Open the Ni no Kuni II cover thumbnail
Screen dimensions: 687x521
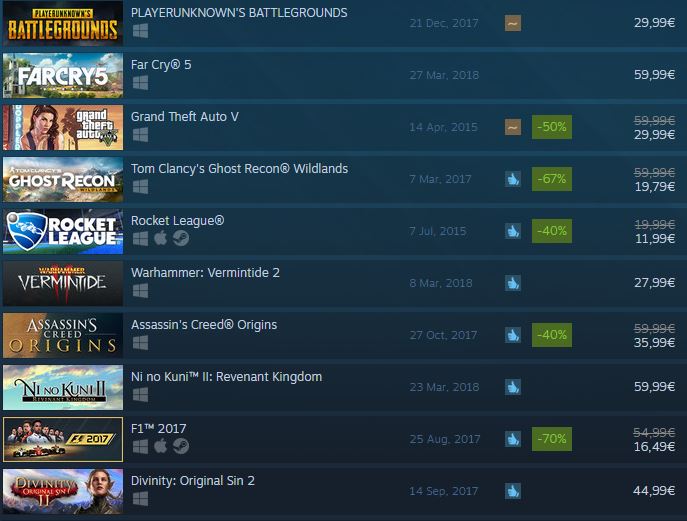(x=63, y=387)
